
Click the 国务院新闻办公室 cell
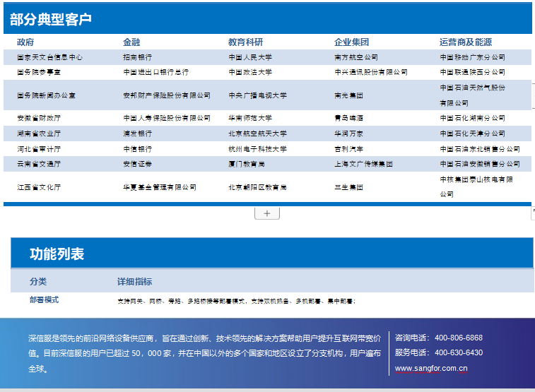pyautogui.click(x=46, y=95)
